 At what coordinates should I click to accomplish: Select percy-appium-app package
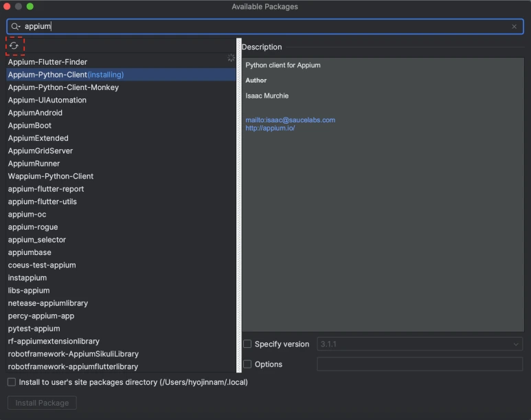pos(121,316)
